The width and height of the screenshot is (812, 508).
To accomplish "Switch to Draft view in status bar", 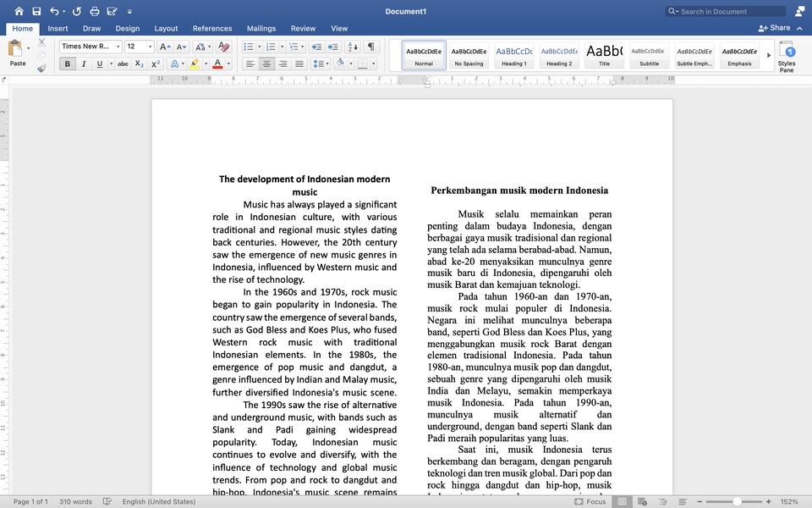I will tap(683, 501).
